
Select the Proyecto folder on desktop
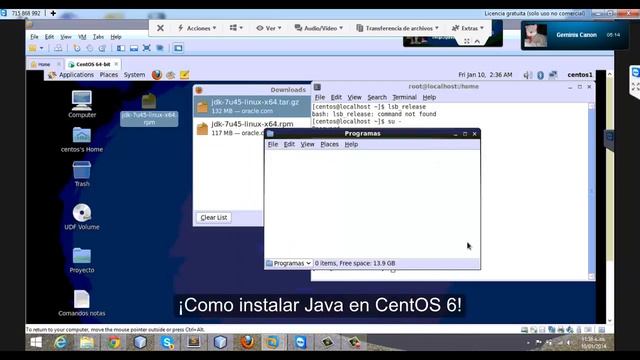point(82,260)
